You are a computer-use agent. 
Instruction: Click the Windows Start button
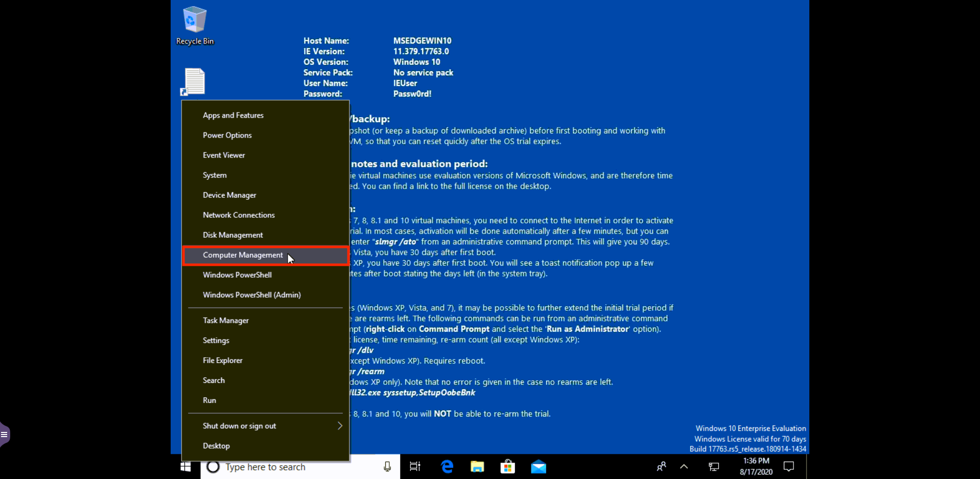point(185,467)
